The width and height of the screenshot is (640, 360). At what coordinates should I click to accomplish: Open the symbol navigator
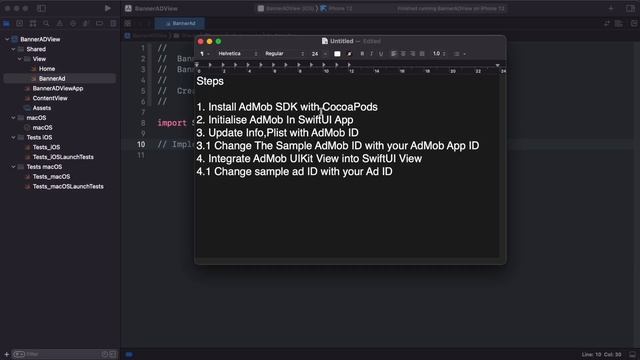click(x=33, y=24)
